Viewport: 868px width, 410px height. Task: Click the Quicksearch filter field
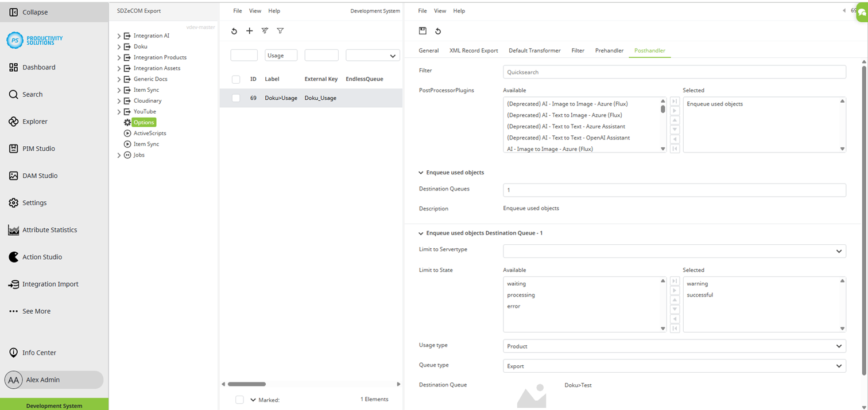675,72
